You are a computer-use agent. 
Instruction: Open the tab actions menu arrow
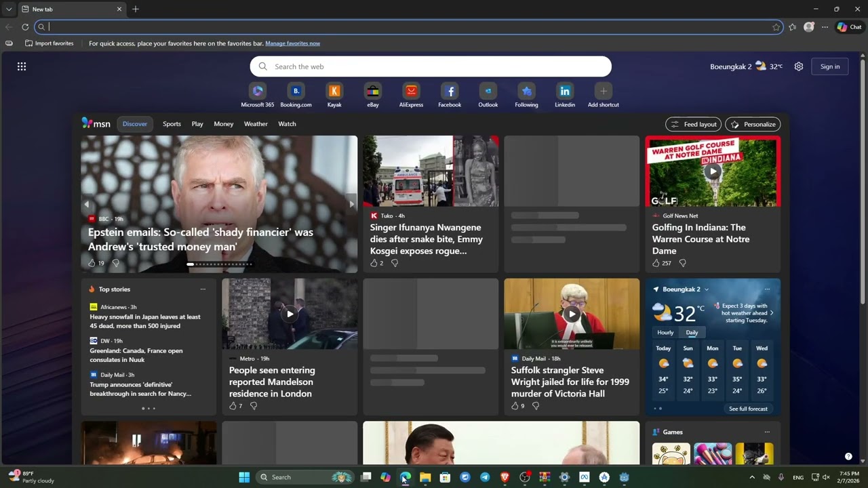click(x=9, y=9)
